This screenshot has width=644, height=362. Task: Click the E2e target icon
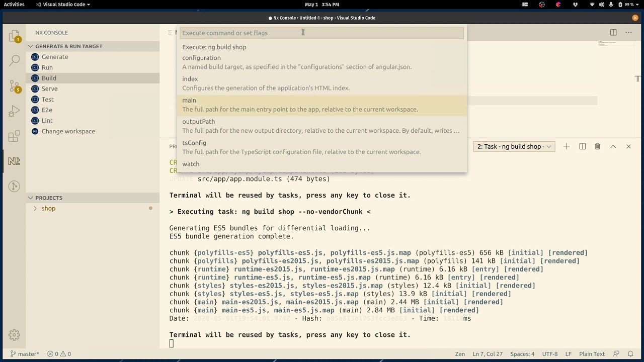[35, 110]
